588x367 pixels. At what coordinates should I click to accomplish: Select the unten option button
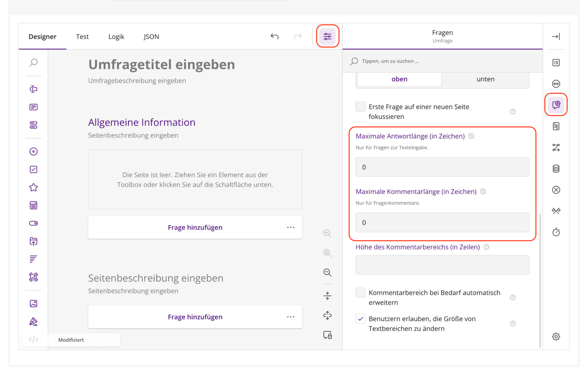[485, 79]
